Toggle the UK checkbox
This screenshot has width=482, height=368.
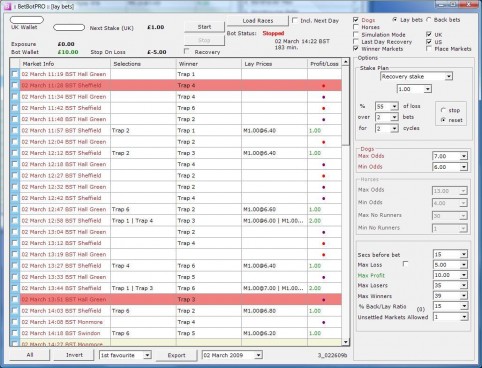point(429,34)
